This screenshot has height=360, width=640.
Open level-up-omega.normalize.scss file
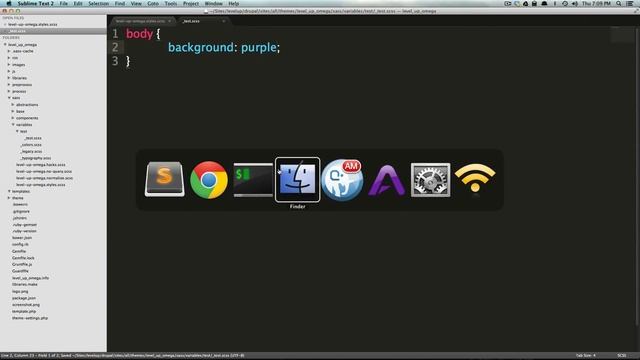tap(44, 178)
